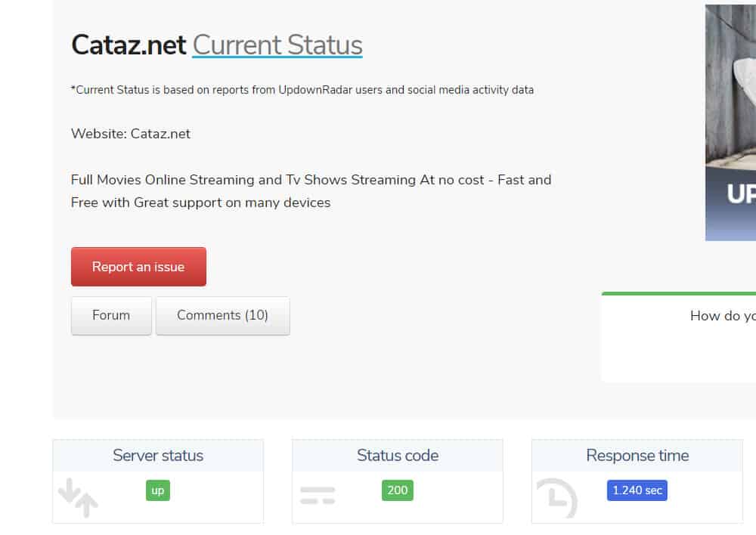
Task: Select the Response time card header
Action: (x=637, y=456)
